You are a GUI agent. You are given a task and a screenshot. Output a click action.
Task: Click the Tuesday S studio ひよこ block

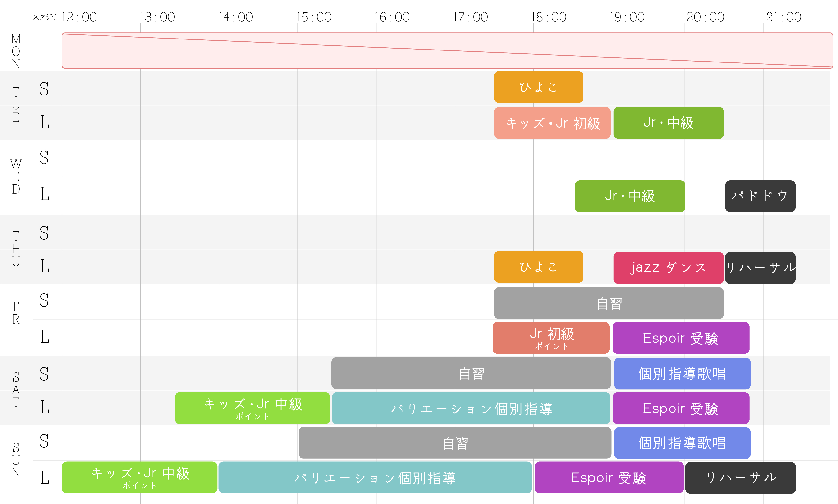[x=538, y=87]
